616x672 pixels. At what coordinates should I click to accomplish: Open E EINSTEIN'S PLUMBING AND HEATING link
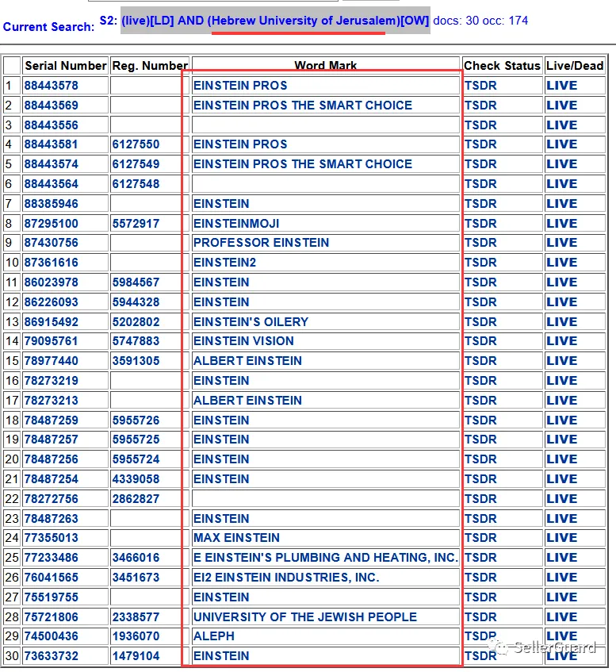(326, 557)
